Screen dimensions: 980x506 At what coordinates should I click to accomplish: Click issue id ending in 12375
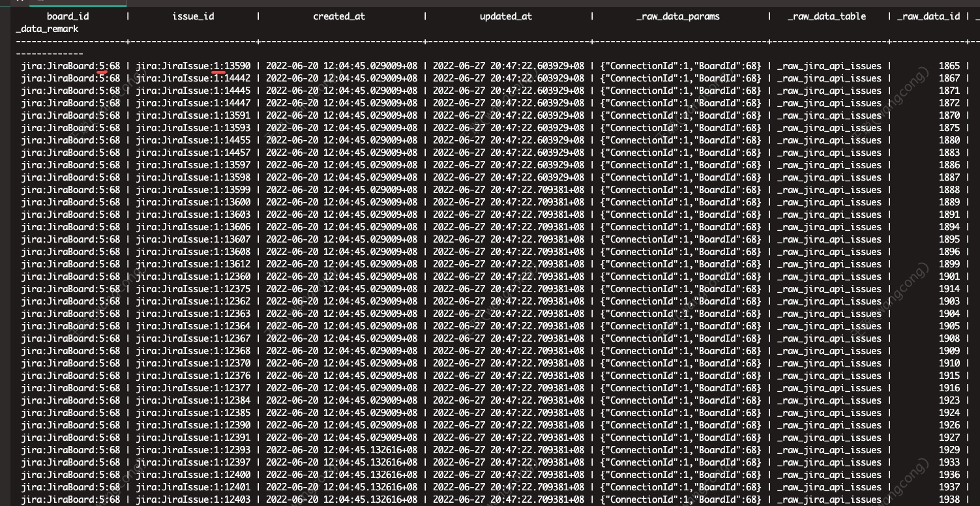tap(193, 289)
